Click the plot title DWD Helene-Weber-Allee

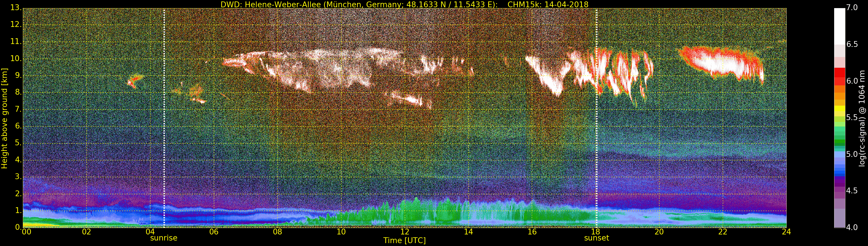tap(404, 4)
